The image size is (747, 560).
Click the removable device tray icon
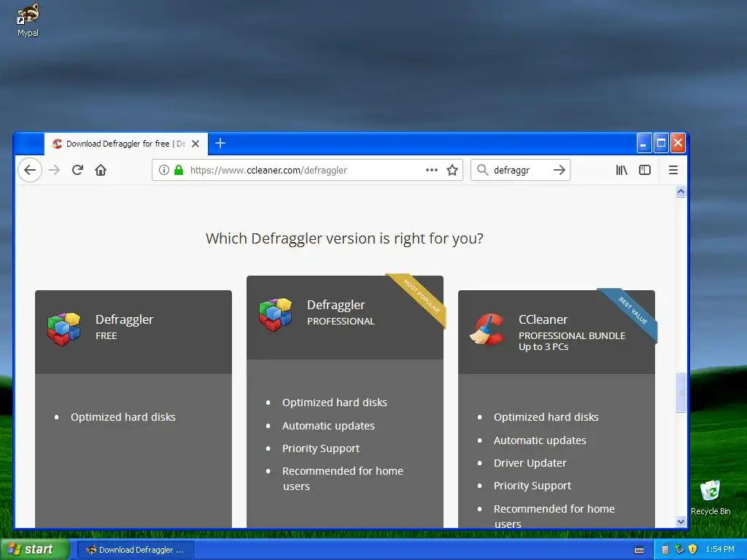(665, 550)
